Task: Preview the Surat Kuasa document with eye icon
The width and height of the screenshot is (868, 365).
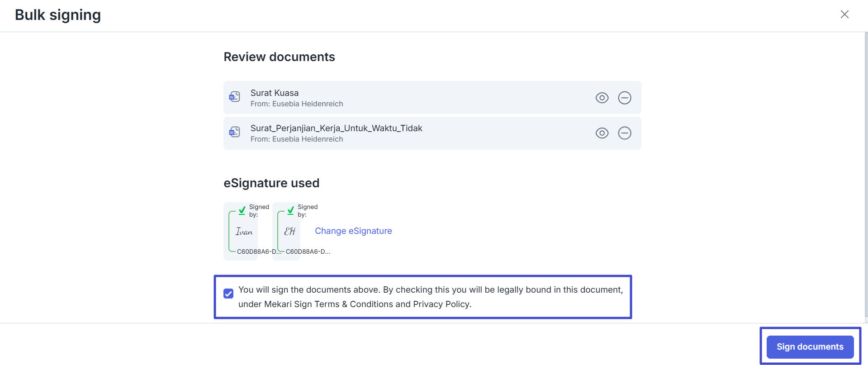Action: tap(602, 98)
